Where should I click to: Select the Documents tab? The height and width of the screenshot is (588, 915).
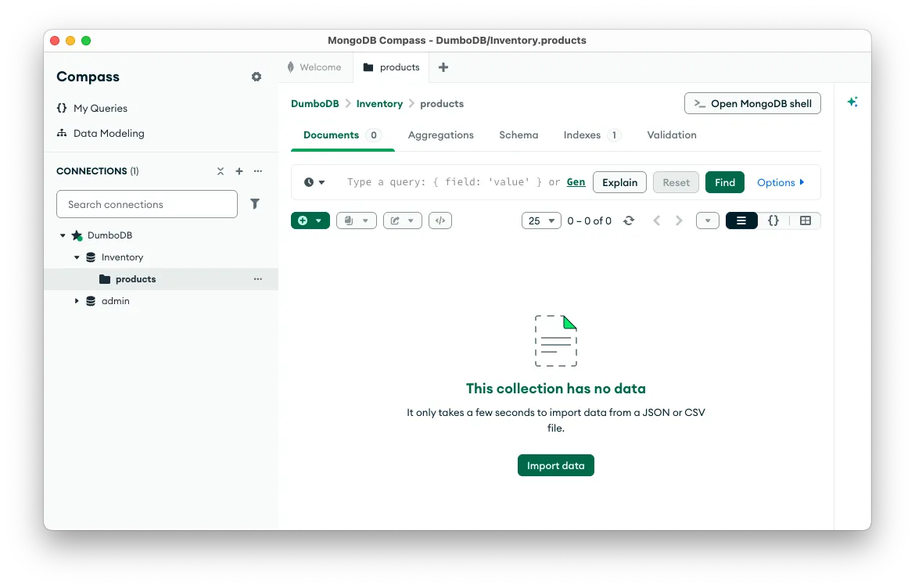pyautogui.click(x=343, y=134)
